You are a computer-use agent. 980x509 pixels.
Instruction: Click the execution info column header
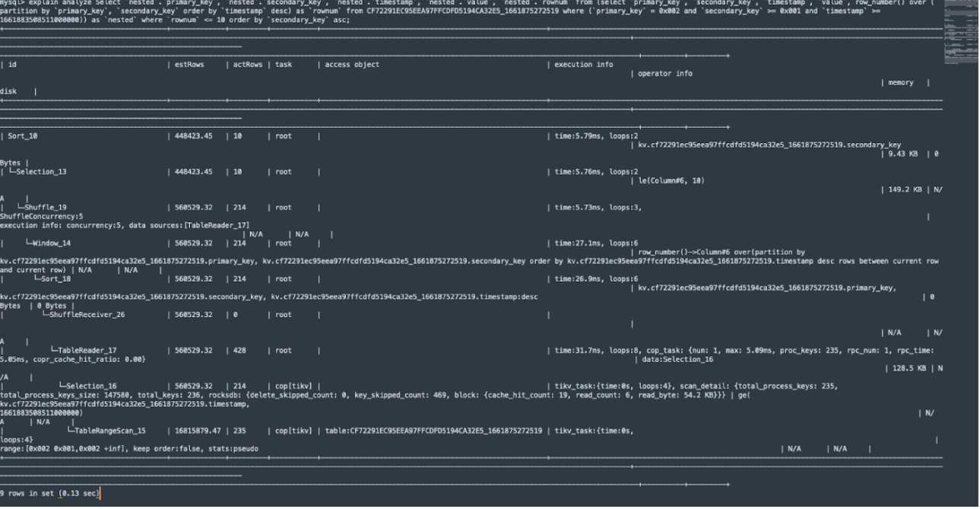(582, 64)
